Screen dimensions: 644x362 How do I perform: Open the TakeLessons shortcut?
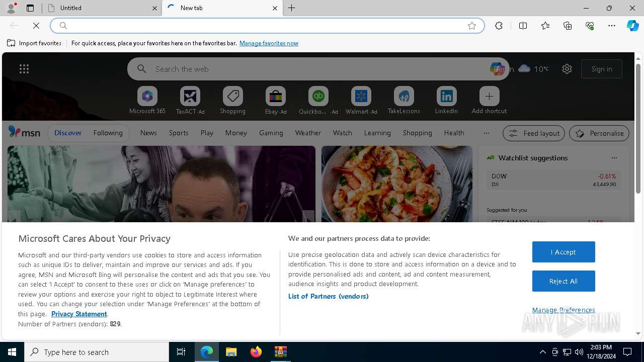click(x=404, y=101)
